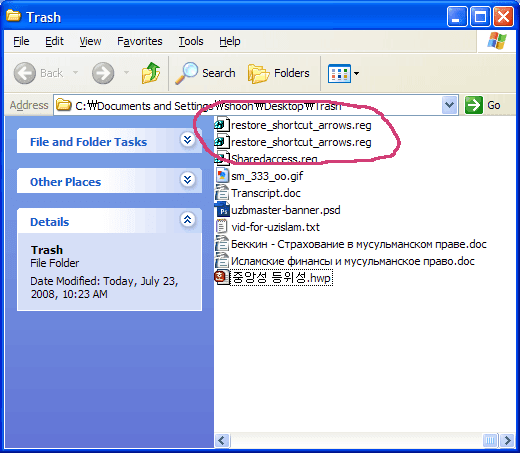Select the uzbmaster-banner.psd Photoshop file icon
The height and width of the screenshot is (453, 520).
click(x=223, y=210)
